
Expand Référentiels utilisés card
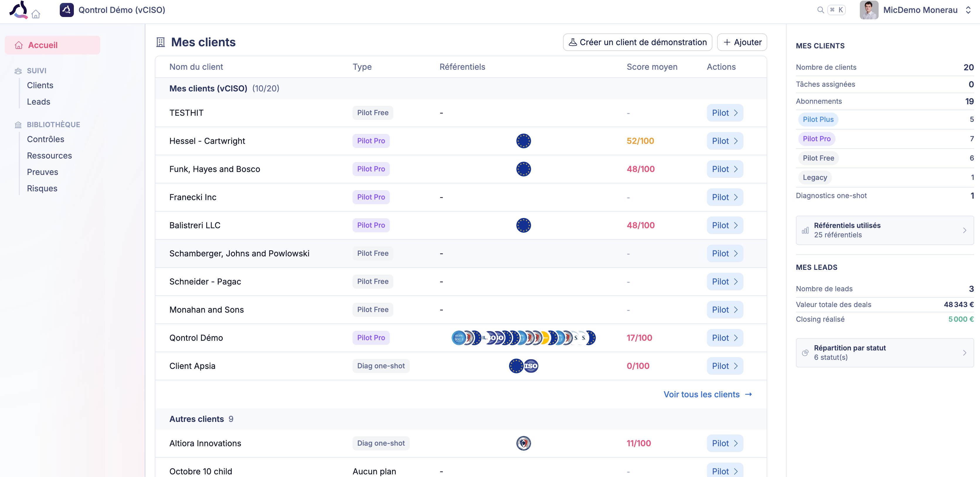[884, 230]
